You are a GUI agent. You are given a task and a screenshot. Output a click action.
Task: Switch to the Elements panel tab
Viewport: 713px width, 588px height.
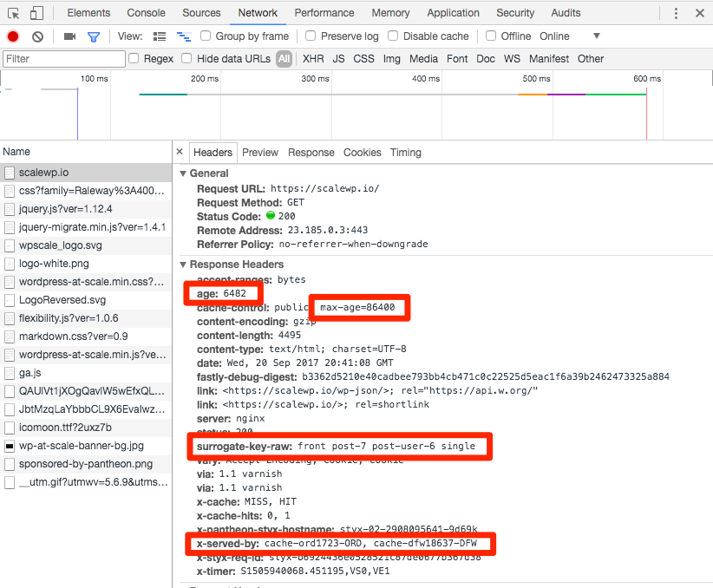(87, 12)
